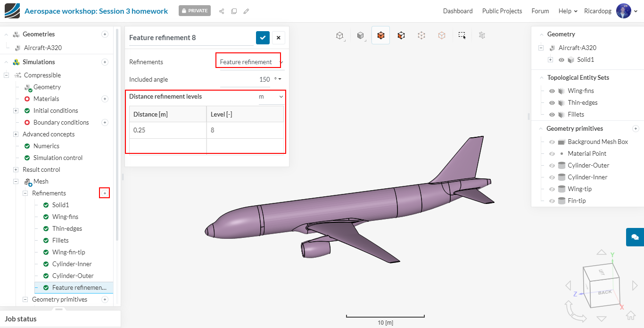Show the Material Point primitive
The width and height of the screenshot is (644, 328).
click(x=552, y=153)
